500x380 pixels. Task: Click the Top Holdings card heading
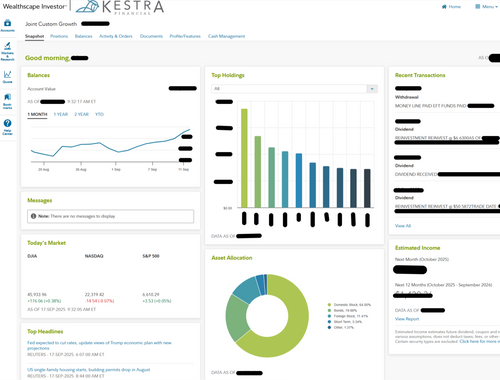228,75
